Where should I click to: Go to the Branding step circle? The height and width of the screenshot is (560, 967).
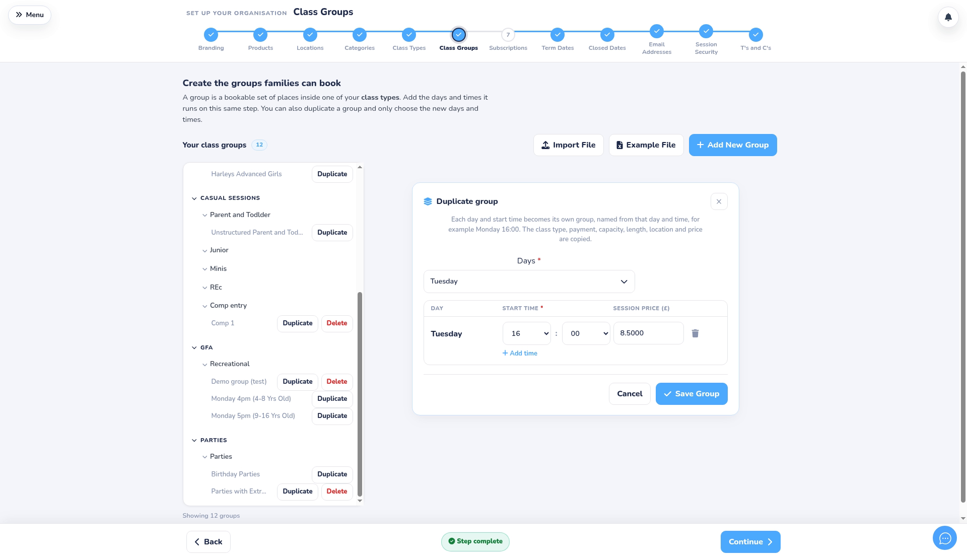[x=211, y=35]
